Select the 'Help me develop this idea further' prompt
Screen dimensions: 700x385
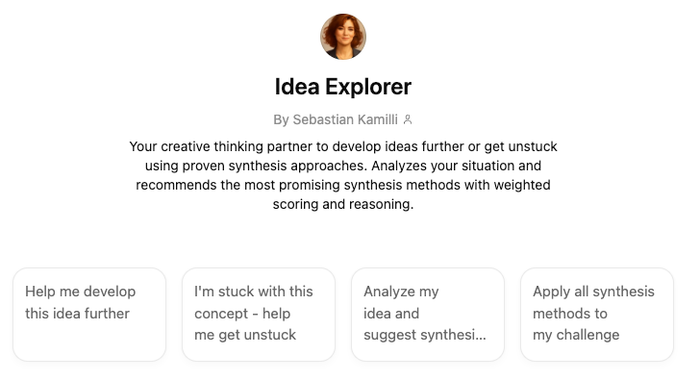point(89,314)
